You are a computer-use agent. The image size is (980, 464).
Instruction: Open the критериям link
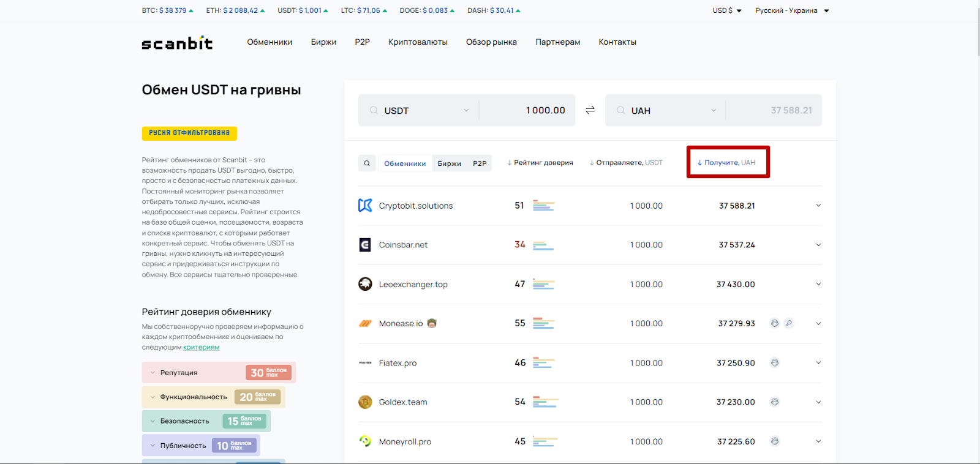point(201,347)
